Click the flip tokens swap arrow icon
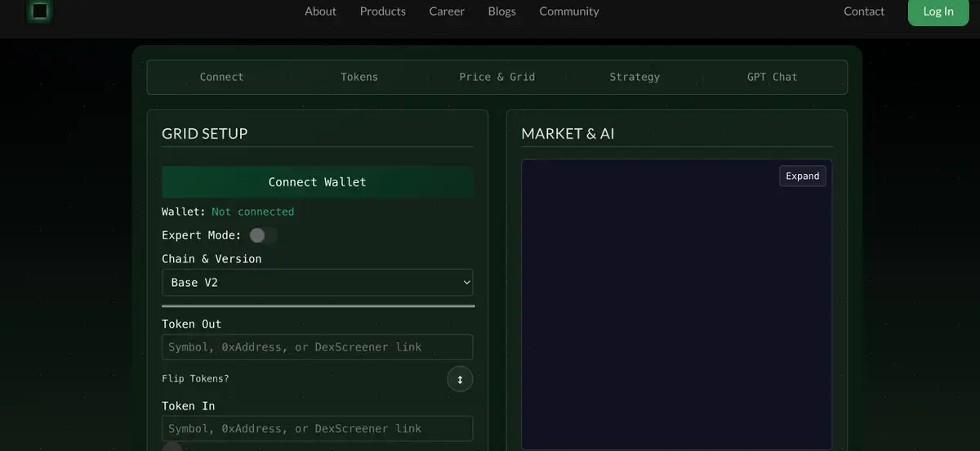 (x=460, y=379)
